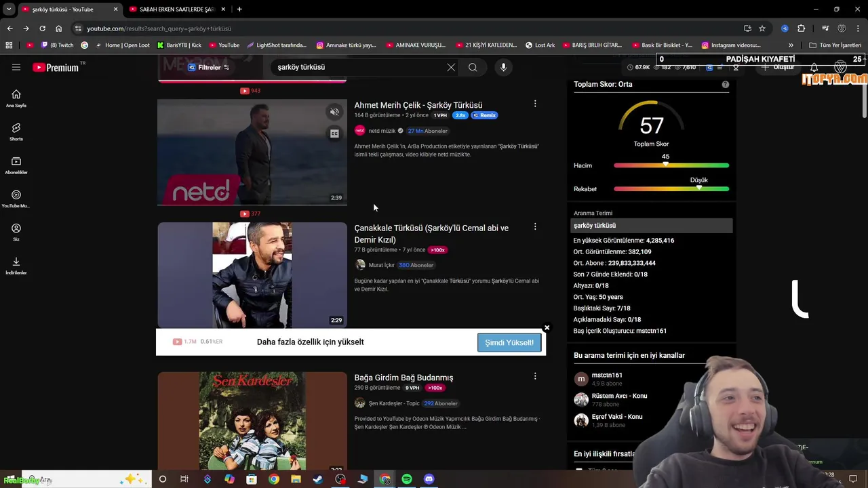Open browser home page
This screenshot has height=488, width=868.
pyautogui.click(x=58, y=28)
